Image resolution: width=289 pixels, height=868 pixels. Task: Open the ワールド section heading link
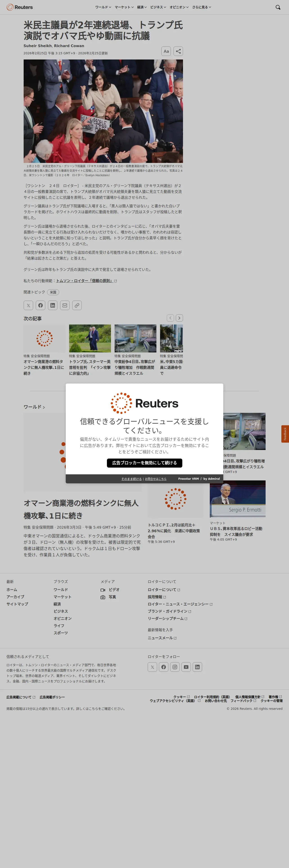(34, 407)
